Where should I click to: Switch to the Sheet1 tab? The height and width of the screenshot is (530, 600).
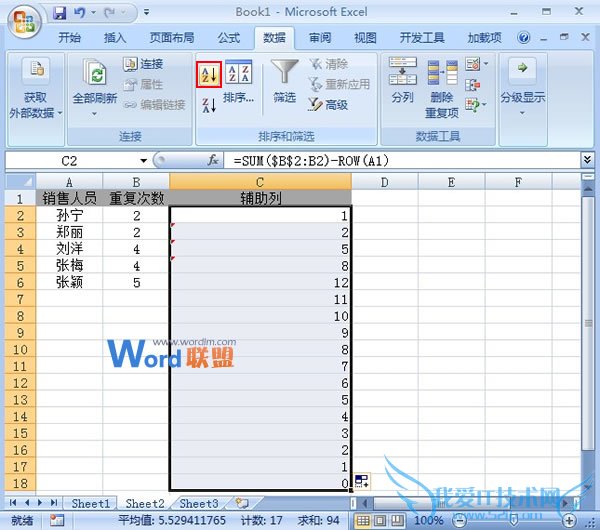90,503
